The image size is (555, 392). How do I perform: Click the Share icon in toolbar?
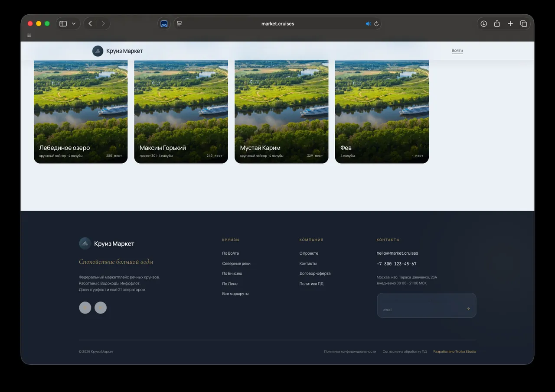click(x=497, y=23)
